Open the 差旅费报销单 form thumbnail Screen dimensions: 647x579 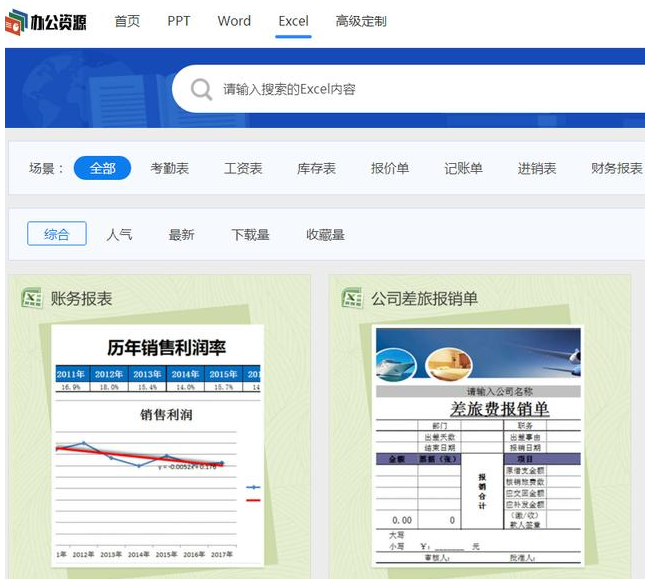point(478,446)
